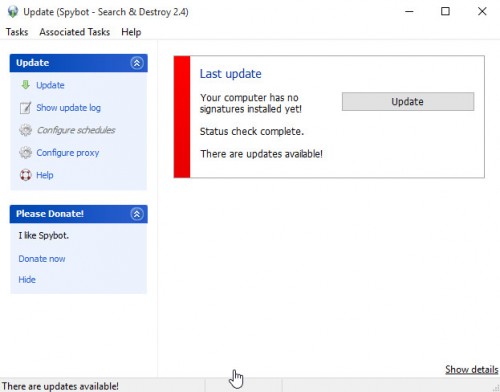Click the Configure proxy gear icon
This screenshot has width=500, height=392.
25,153
